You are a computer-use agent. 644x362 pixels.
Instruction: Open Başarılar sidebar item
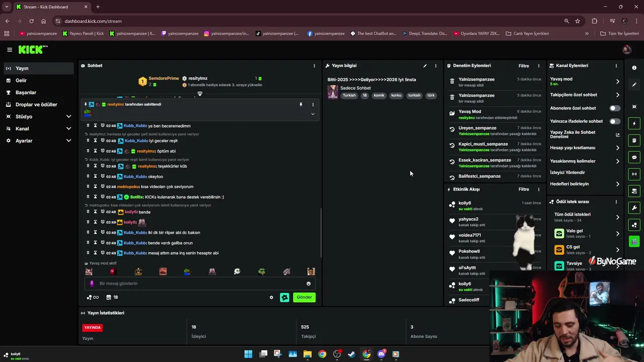coord(38,93)
